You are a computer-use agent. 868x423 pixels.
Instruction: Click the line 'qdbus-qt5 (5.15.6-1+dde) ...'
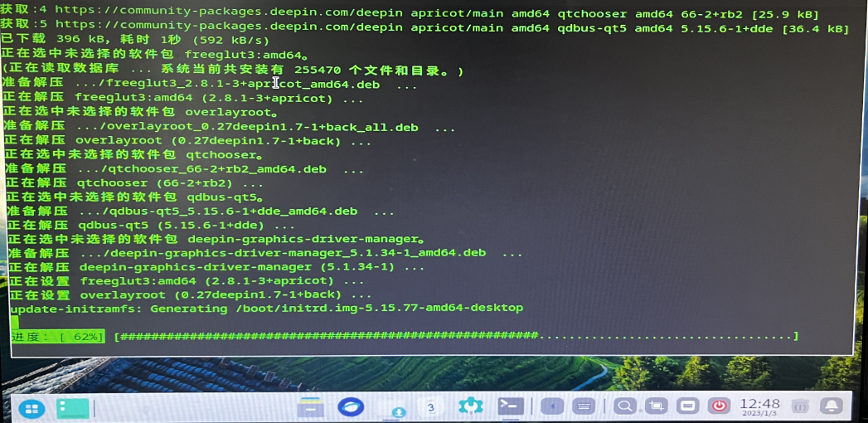(x=151, y=226)
